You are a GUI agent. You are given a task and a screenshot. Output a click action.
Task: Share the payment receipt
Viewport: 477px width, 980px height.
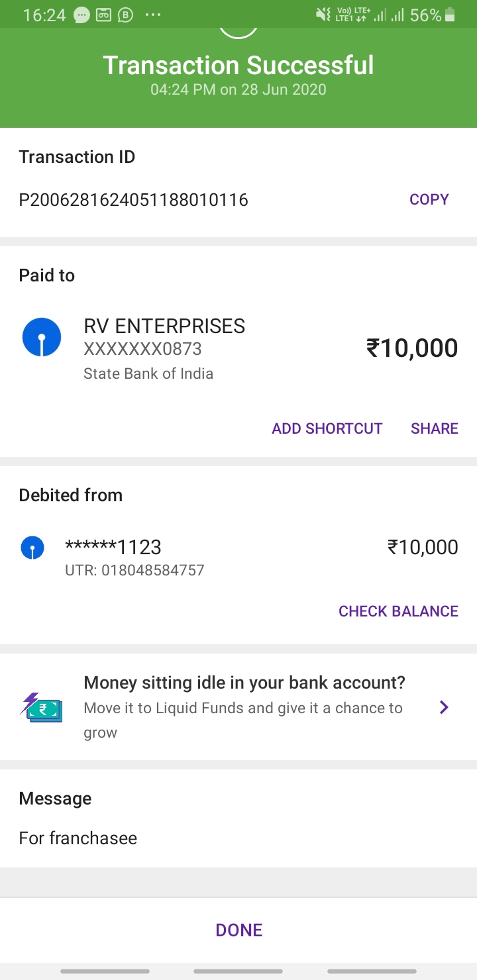[x=434, y=428]
